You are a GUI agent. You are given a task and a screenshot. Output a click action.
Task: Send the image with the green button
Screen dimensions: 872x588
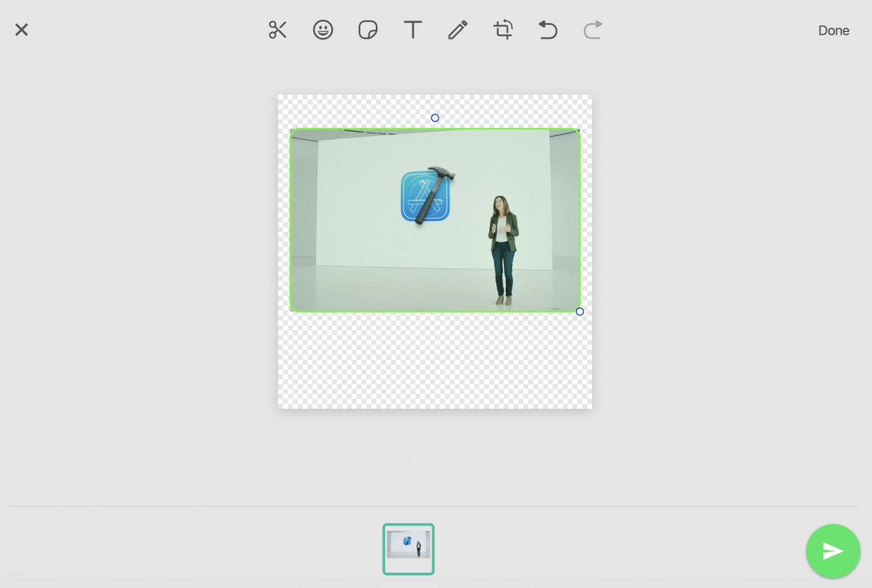pos(833,551)
